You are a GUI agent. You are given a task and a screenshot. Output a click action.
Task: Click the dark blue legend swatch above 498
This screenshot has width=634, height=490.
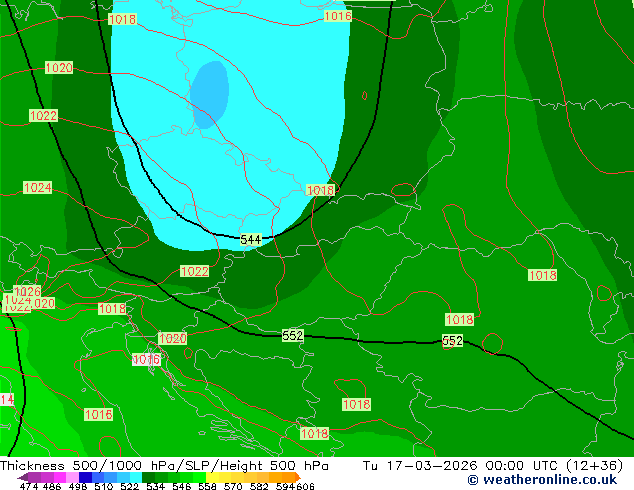[85, 477]
